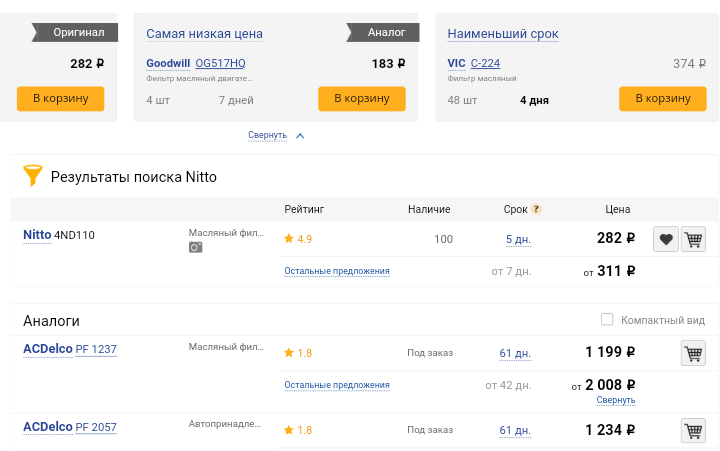Click В корзину button for Goodwill OG517HQ
Screen dimensions: 720x451
coord(362,99)
